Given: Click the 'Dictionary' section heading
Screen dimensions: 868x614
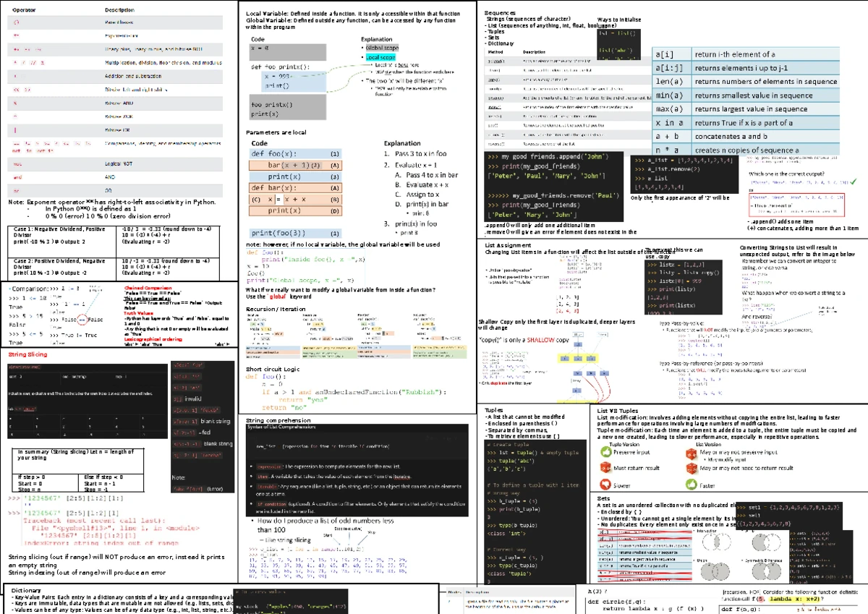Looking at the screenshot, I should 26,591.
